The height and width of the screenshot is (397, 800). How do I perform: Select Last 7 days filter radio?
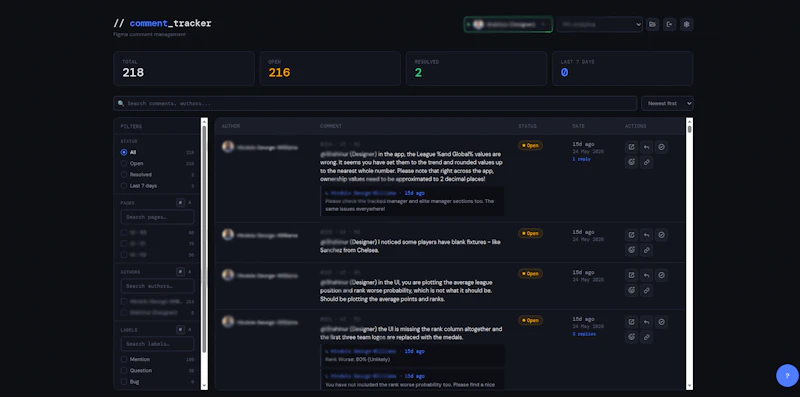coord(123,186)
